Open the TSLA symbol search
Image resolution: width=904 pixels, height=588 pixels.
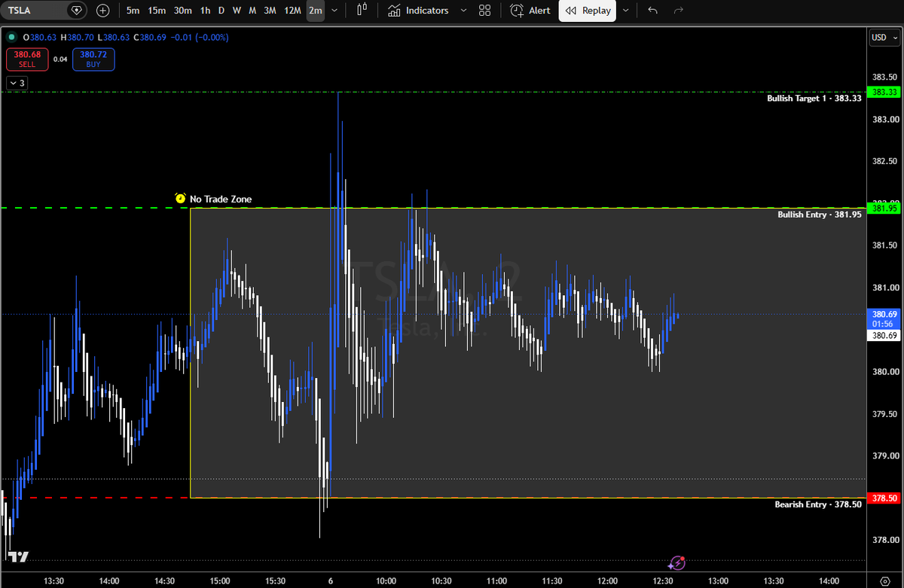pos(20,11)
